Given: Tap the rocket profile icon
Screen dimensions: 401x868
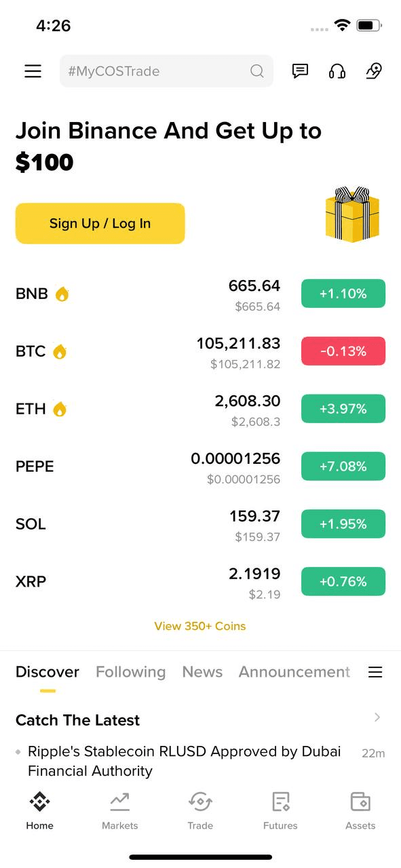Looking at the screenshot, I should (374, 71).
